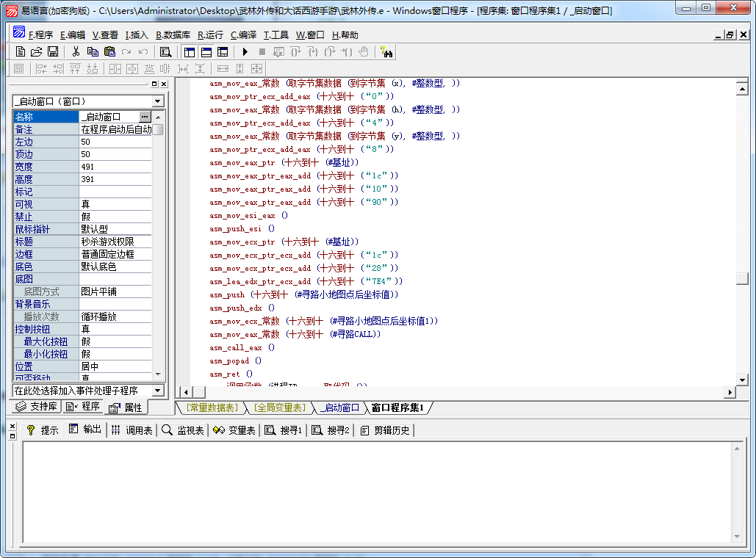Open the C.编译 menu
The width and height of the screenshot is (756, 558).
(243, 35)
